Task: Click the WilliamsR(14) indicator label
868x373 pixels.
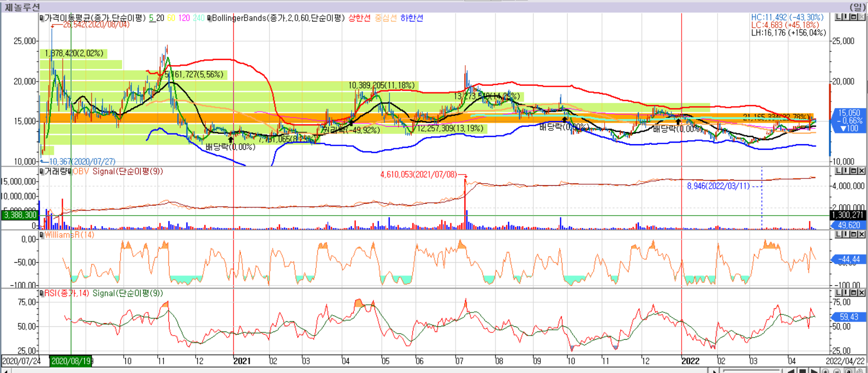Action: 69,235
